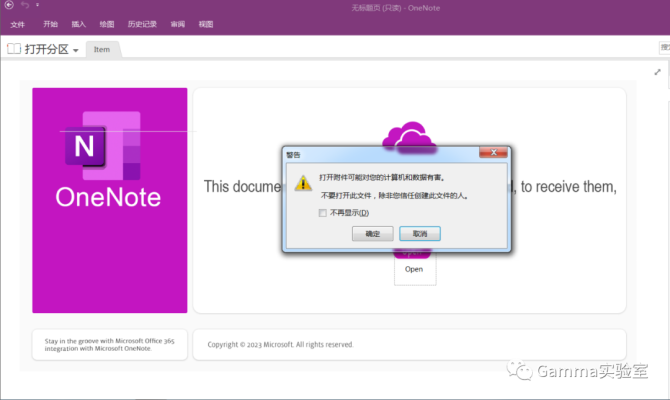Open the quick access toolbar customize arrow
The height and width of the screenshot is (400, 670).
[x=37, y=6]
